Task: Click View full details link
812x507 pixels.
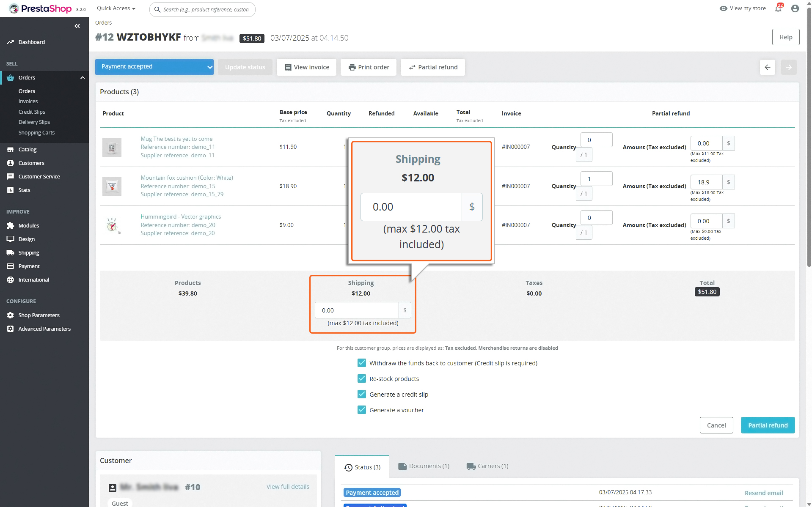Action: [288, 487]
